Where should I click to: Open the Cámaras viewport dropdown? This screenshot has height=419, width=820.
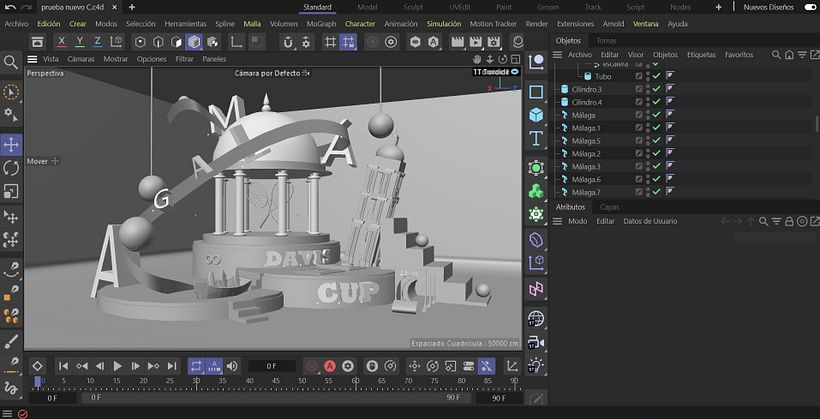[x=81, y=59]
